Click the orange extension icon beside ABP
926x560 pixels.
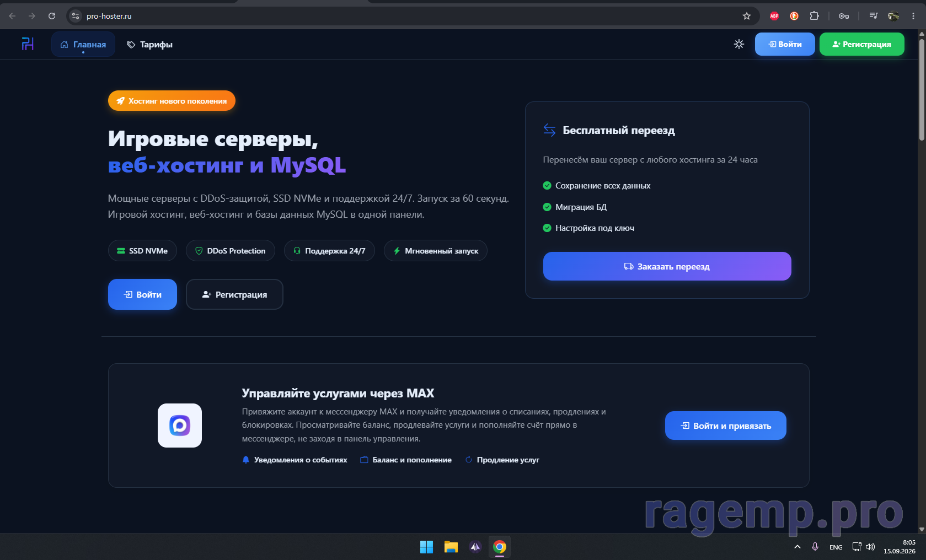[794, 16]
